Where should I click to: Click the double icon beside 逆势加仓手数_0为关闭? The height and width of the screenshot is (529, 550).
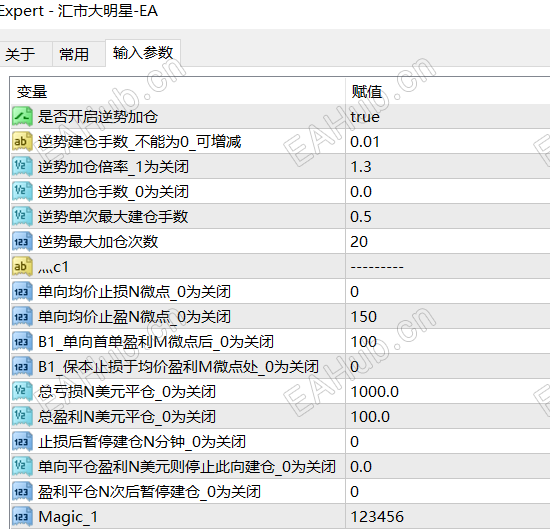pos(22,192)
